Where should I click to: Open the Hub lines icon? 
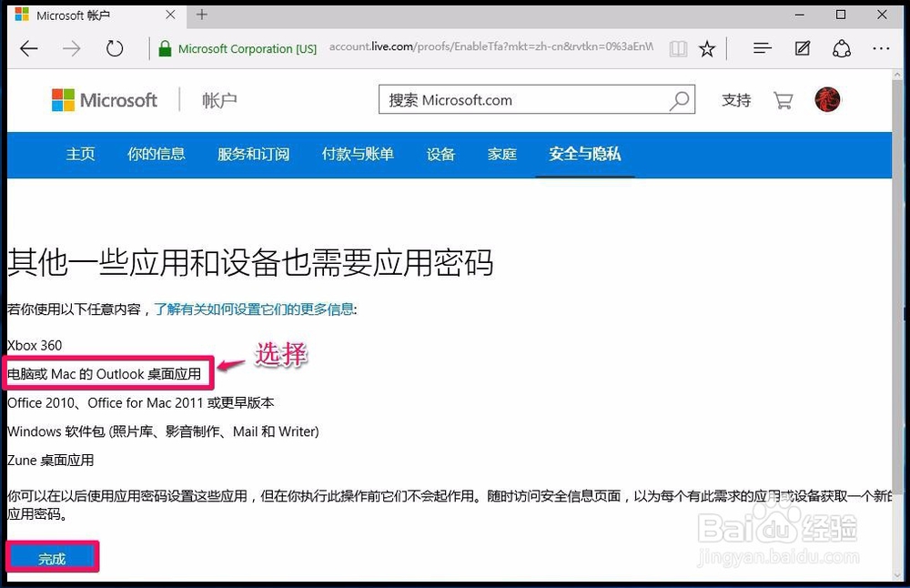tap(762, 48)
